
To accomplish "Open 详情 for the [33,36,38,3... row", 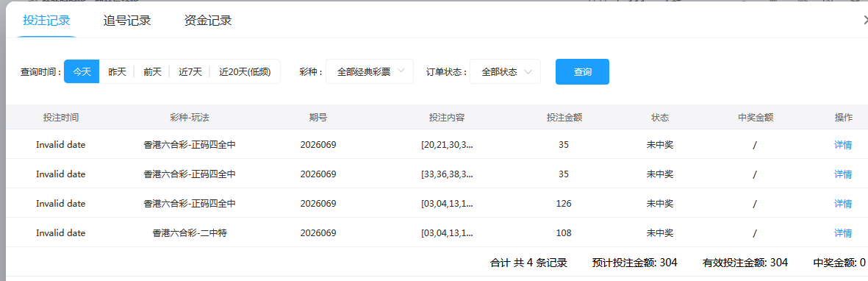I will 843,174.
